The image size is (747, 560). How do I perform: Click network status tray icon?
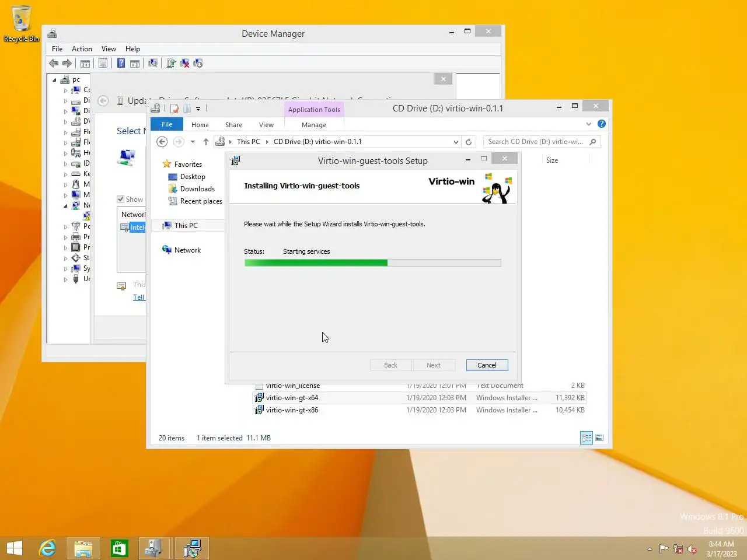point(678,549)
